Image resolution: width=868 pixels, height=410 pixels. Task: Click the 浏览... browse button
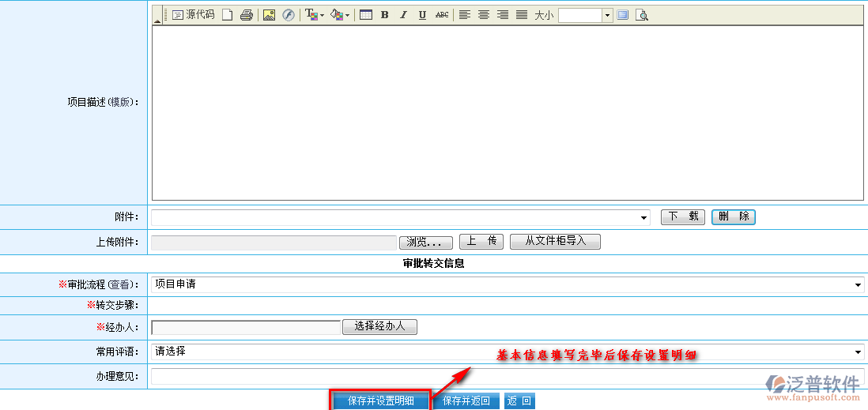(x=425, y=243)
